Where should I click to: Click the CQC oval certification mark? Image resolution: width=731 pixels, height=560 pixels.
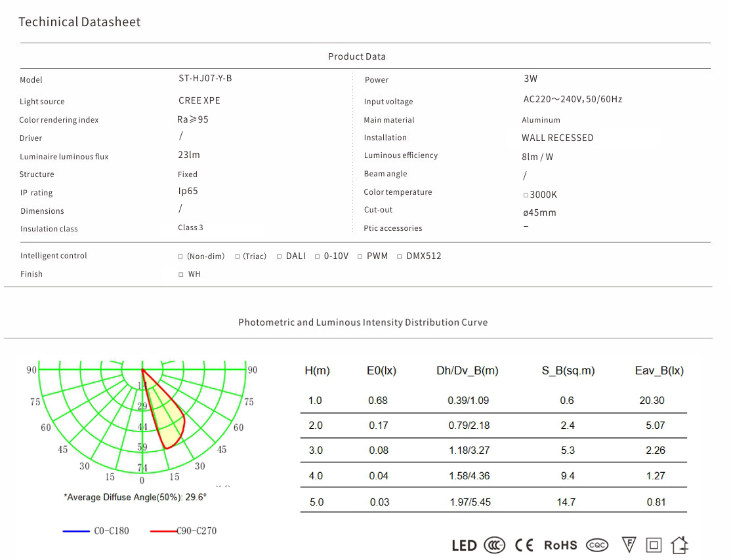pos(597,545)
